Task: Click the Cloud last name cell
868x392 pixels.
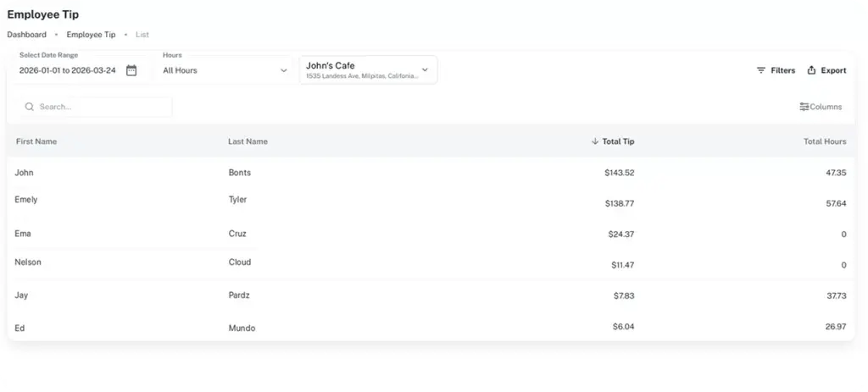Action: (x=240, y=262)
